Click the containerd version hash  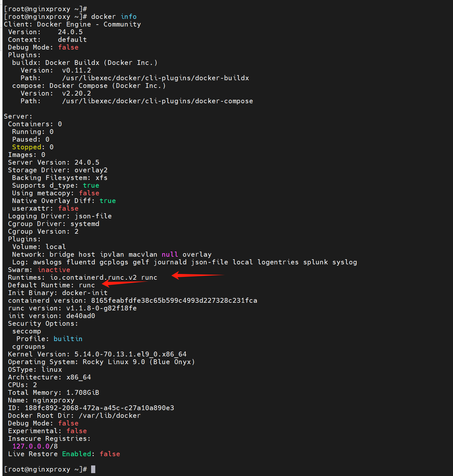tap(174, 300)
